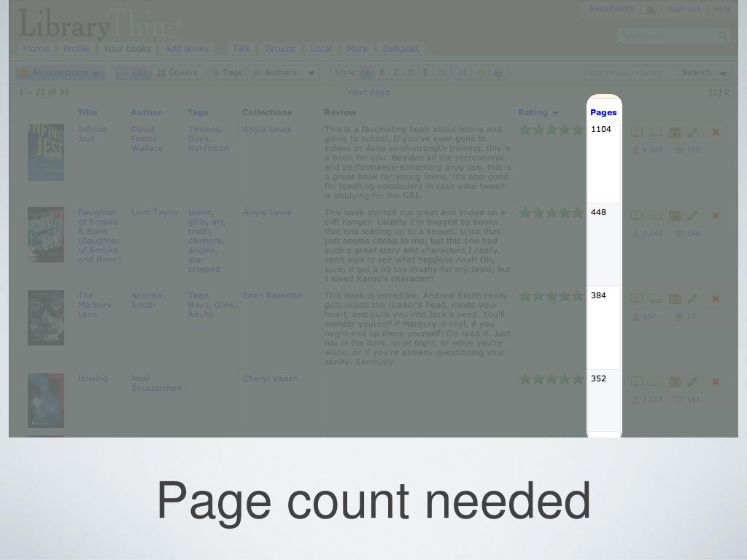Open book details icon for Daughter of Smoke & Bone

tap(636, 216)
